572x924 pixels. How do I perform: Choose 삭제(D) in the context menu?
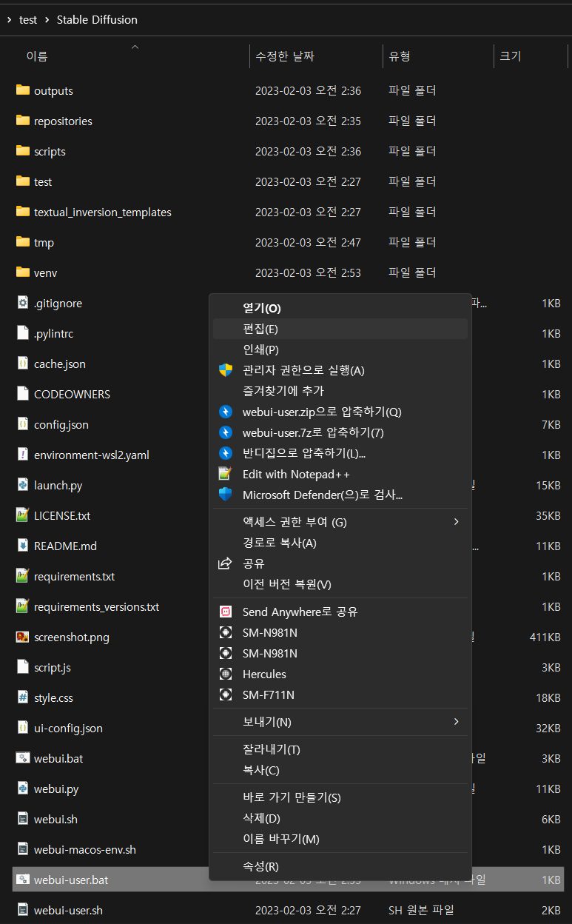(x=340, y=818)
